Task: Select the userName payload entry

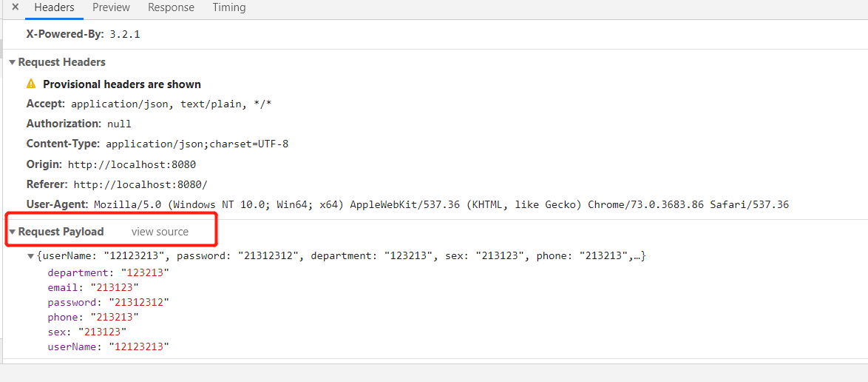Action: click(108, 346)
